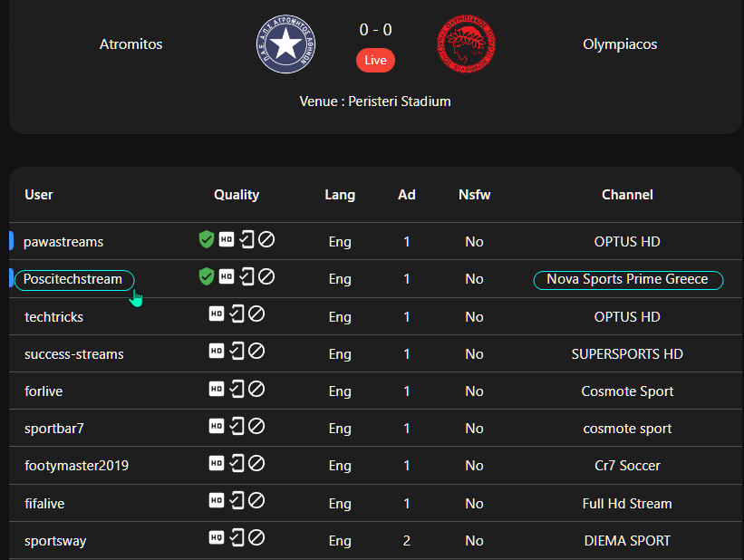Click the Olympiacos club crest
This screenshot has height=560, width=744.
pos(466,44)
